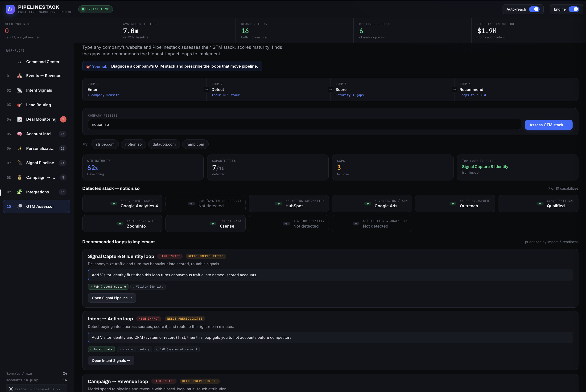Toggle the Auto-reach switch
Viewport: 586px width, 392px height.
(x=534, y=9)
